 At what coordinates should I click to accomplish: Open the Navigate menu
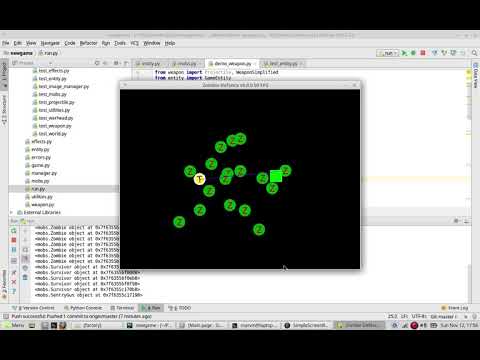[x=50, y=43]
